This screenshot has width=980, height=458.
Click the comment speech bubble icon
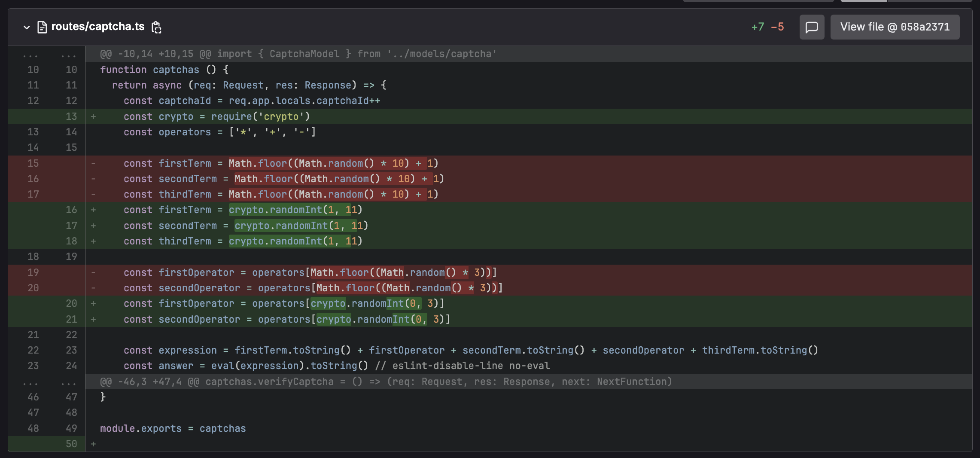[x=811, y=27]
